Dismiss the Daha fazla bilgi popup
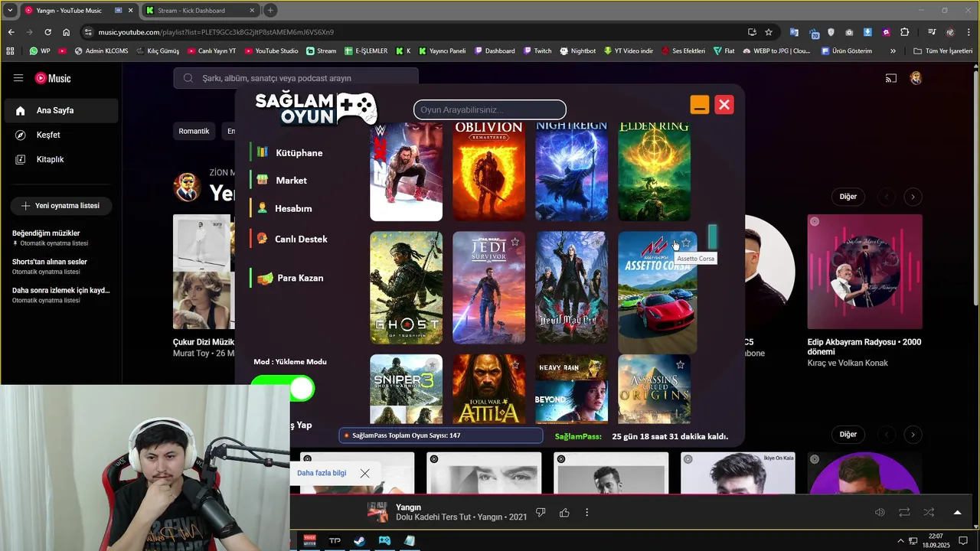Viewport: 980px width, 551px height. click(364, 473)
